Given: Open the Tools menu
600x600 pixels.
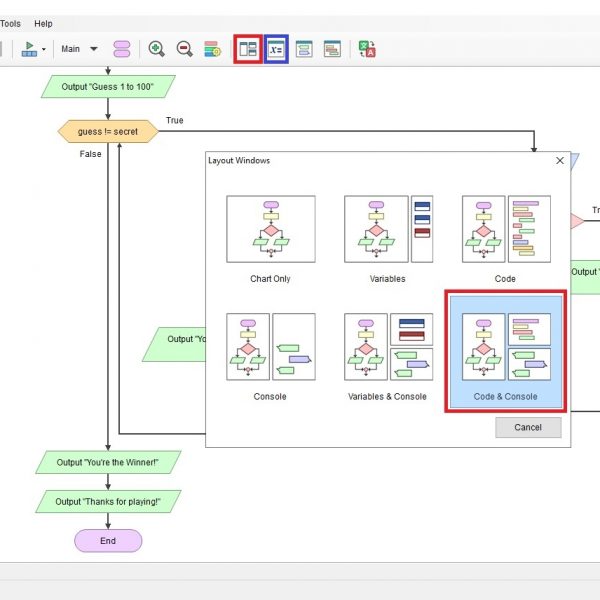Looking at the screenshot, I should (10, 23).
